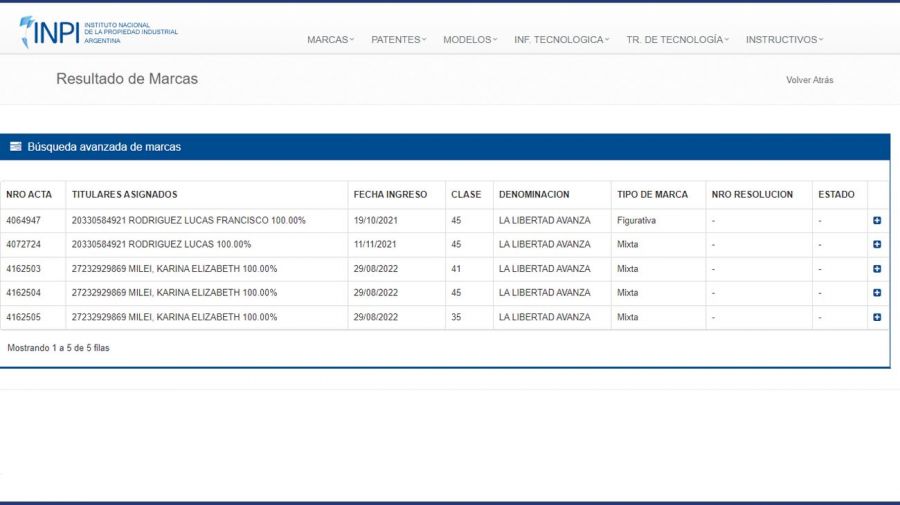Open the PATENTES dropdown menu
Viewport: 900px width, 505px height.
pos(398,40)
